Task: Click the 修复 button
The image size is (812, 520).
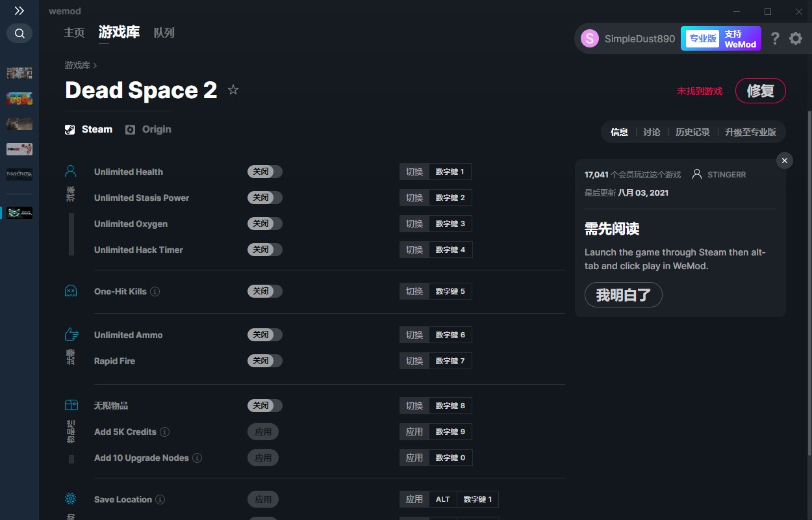Action: click(760, 91)
